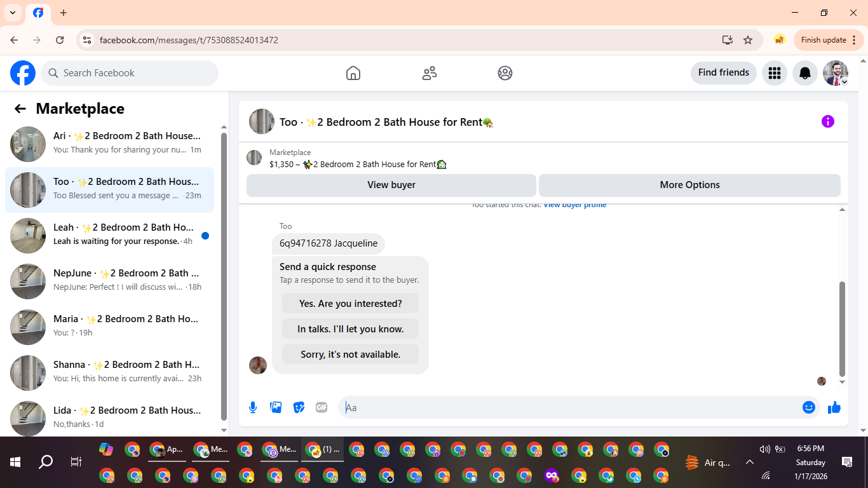Expand the tab search dropdown

(x=13, y=13)
